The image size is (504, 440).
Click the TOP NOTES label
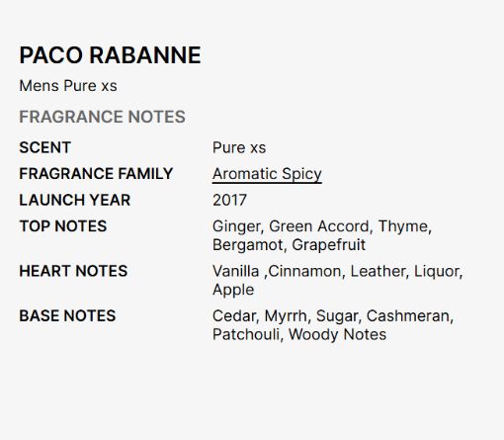click(x=63, y=226)
